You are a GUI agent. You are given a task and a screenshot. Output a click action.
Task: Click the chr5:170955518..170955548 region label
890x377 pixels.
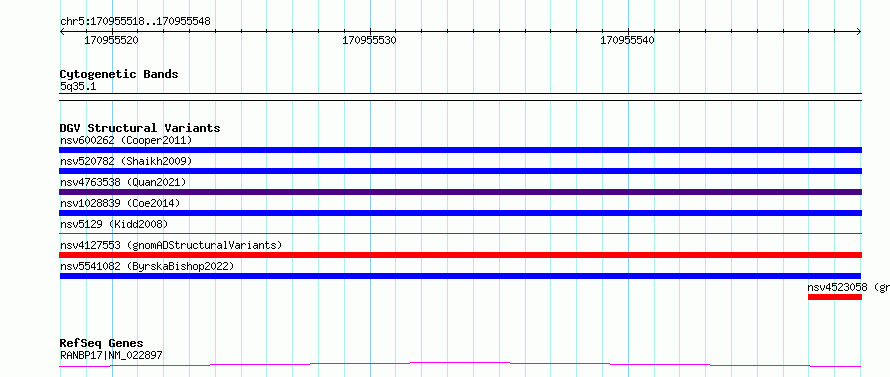tap(135, 22)
